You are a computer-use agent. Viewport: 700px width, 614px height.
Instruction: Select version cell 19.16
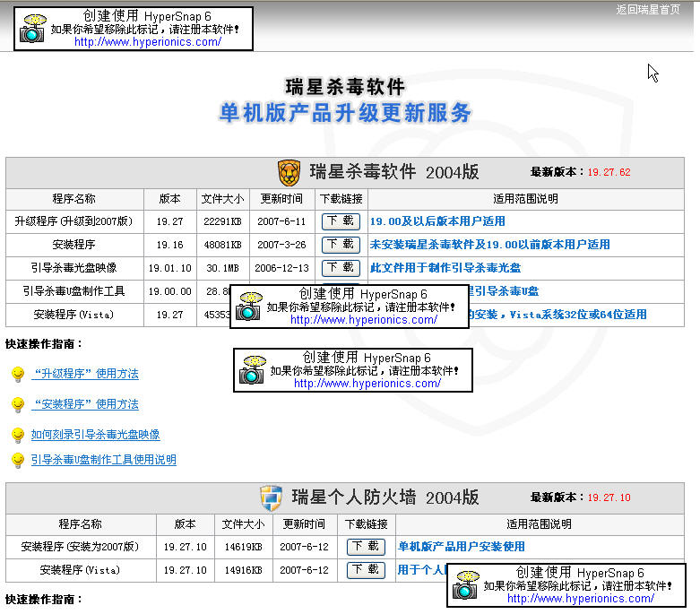pos(170,245)
